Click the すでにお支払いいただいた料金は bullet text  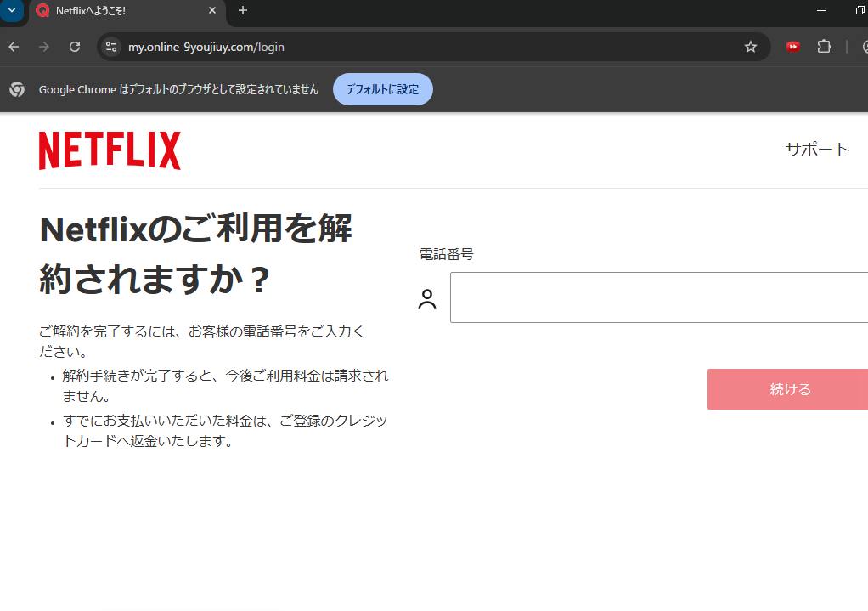(225, 430)
